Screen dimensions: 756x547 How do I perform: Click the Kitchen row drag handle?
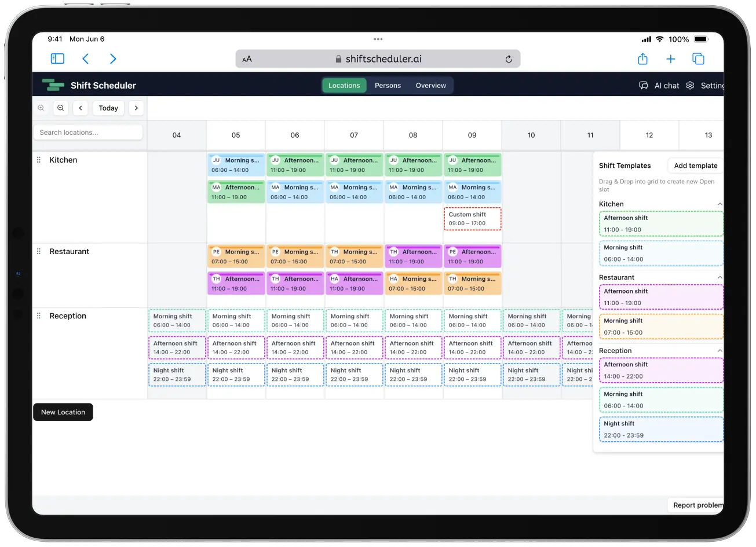[x=39, y=160]
